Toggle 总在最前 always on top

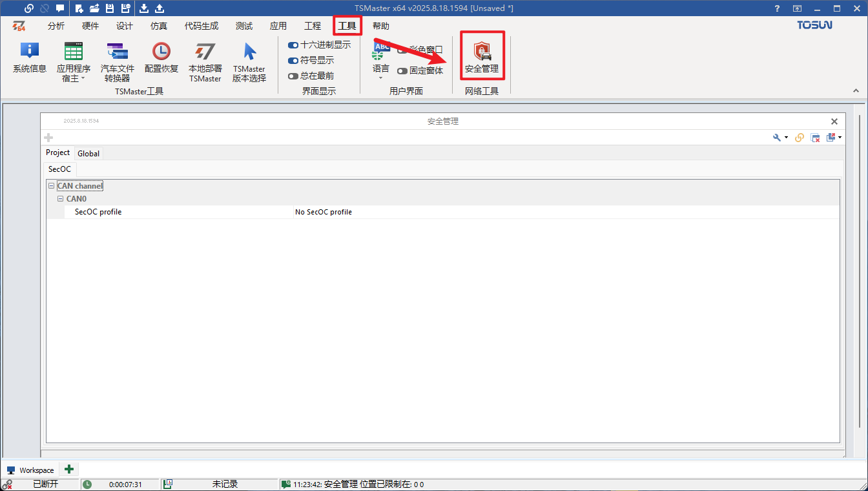tap(311, 76)
